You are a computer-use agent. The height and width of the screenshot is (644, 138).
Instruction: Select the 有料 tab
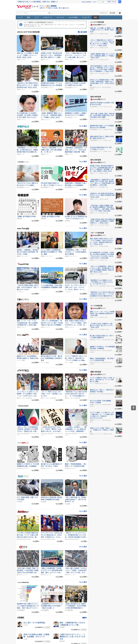(95, 17)
